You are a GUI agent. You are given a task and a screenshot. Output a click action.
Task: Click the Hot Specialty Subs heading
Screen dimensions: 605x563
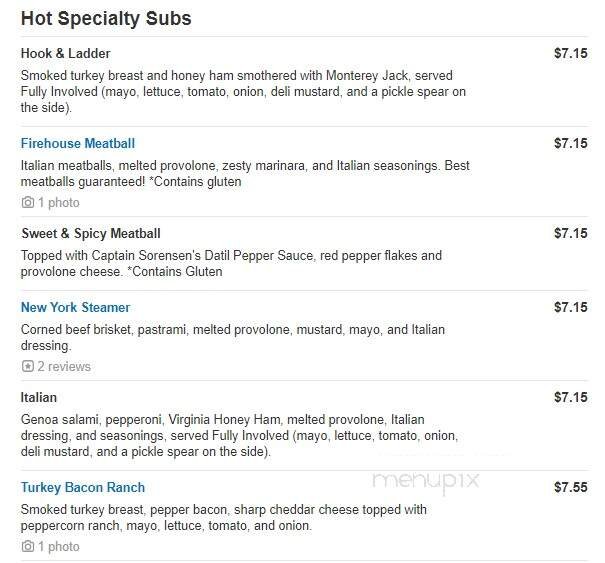pos(106,19)
